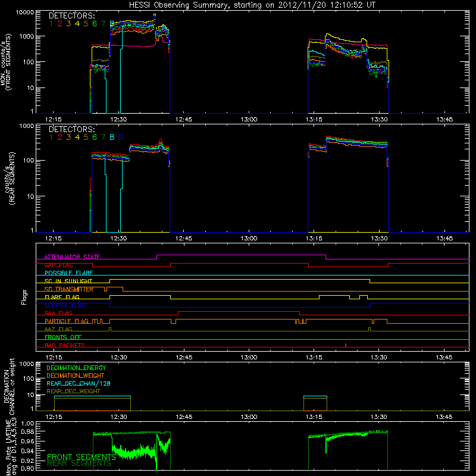This screenshot has height=476, width=476.
Task: Select orange detector 3 in rear segments legend
Action: (68, 137)
